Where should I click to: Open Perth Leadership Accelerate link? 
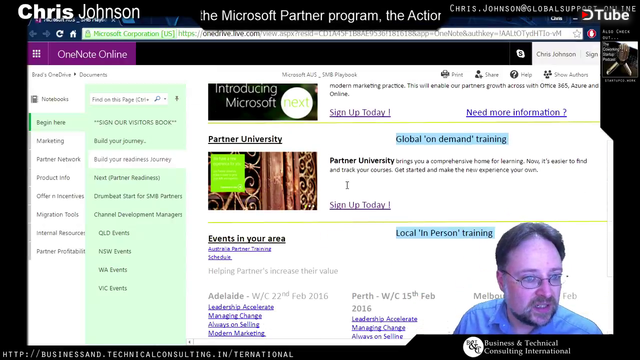pos(384,319)
